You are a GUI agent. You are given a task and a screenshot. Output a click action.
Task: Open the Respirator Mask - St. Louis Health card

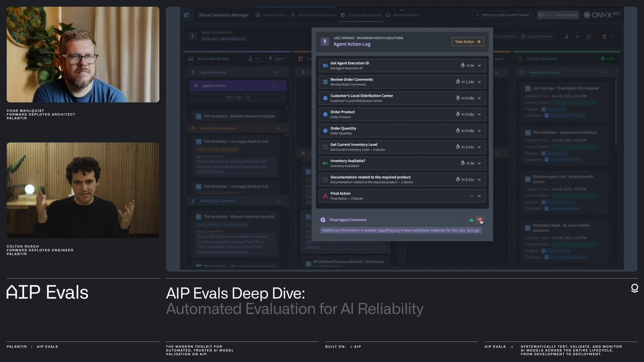pyautogui.click(x=566, y=242)
